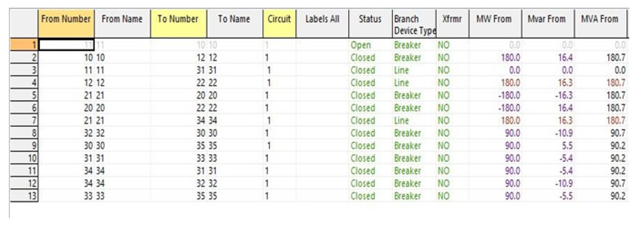The image size is (644, 227).
Task: Click the Labels All column header
Action: click(322, 24)
